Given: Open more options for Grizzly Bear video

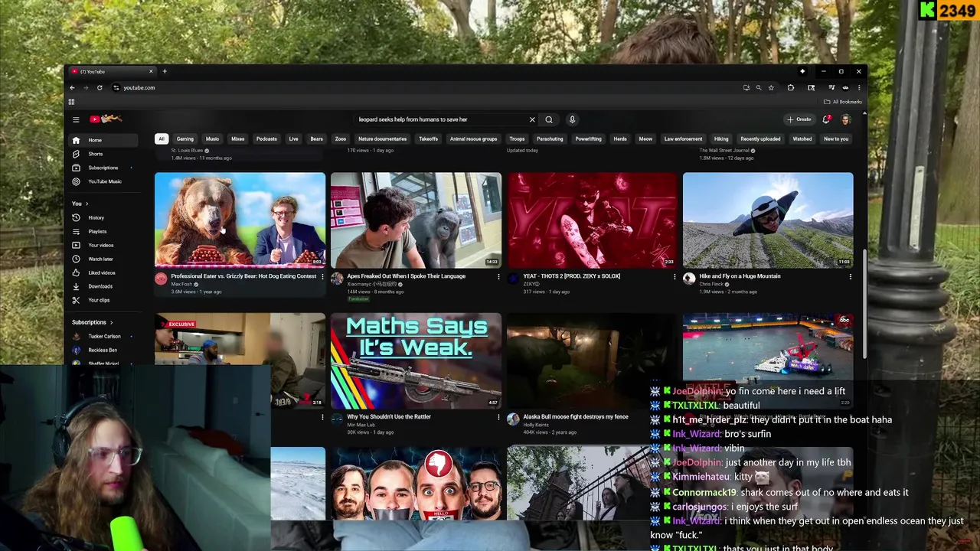Looking at the screenshot, I should tap(322, 276).
